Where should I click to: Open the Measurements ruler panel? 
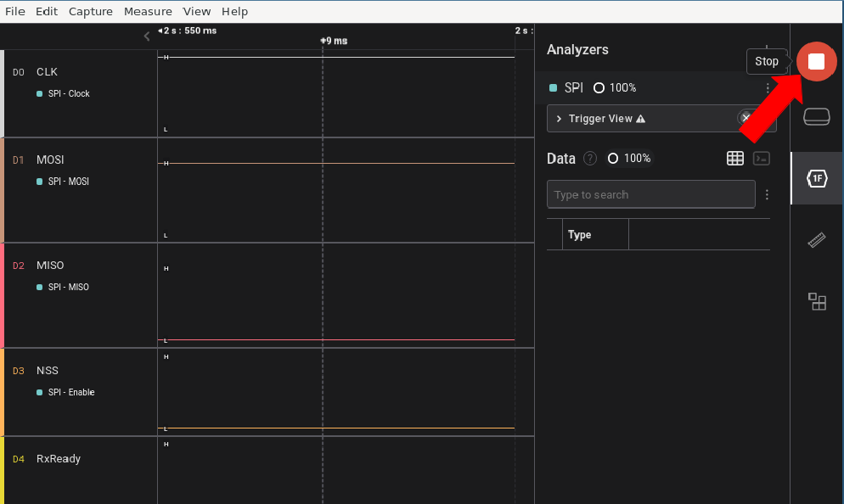point(816,241)
